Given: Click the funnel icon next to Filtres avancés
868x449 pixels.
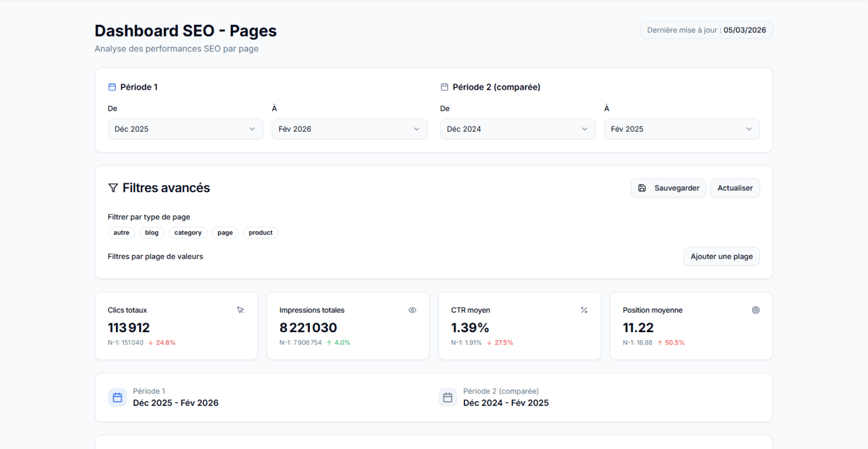Looking at the screenshot, I should tap(113, 188).
